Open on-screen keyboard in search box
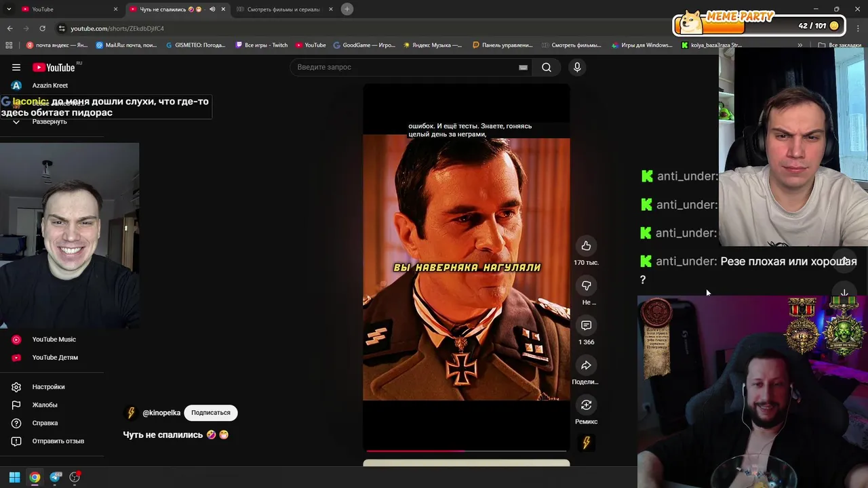The height and width of the screenshot is (488, 868). tap(523, 67)
